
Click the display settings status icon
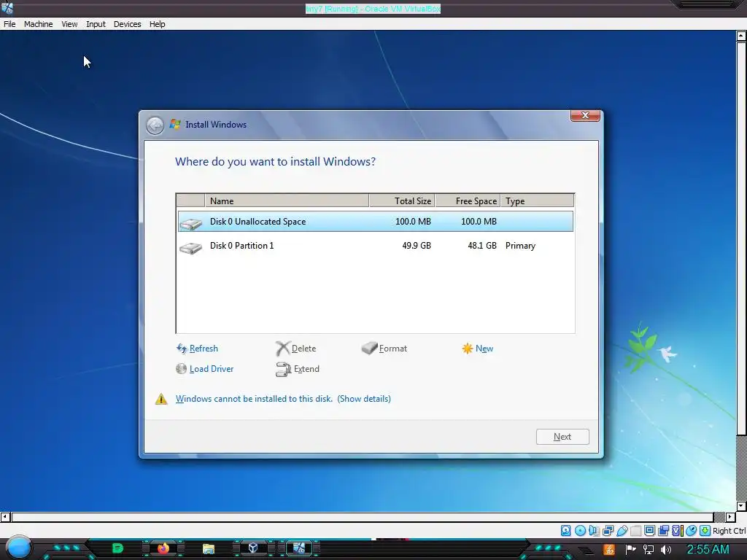[649, 531]
